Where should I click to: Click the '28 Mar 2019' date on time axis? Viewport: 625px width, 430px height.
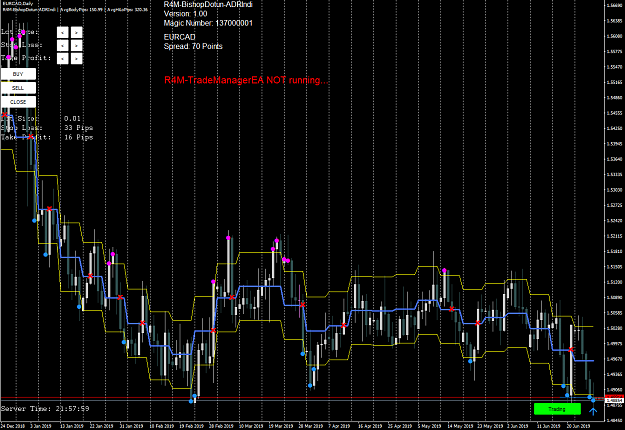(x=311, y=426)
